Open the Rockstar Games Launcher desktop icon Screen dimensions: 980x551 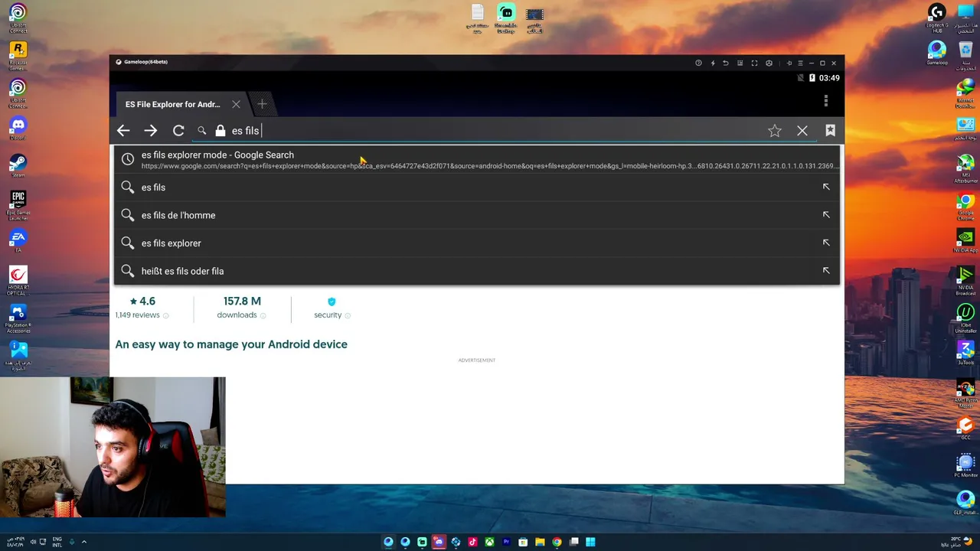tap(18, 56)
